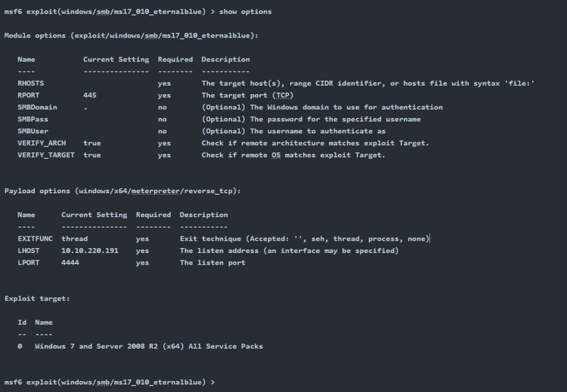Click the 'show options' command text
This screenshot has height=392, width=567.
[x=245, y=12]
